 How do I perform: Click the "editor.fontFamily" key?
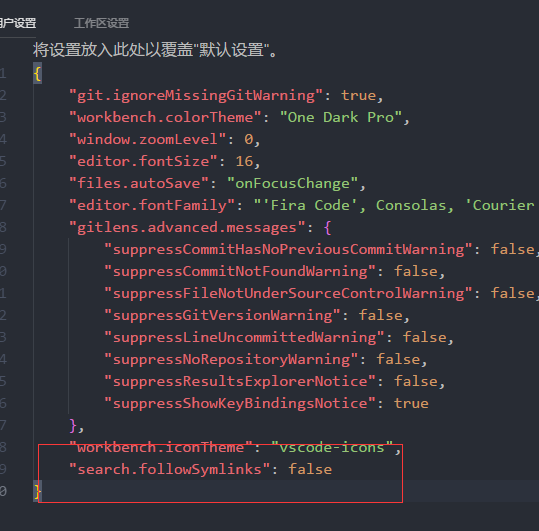click(152, 206)
